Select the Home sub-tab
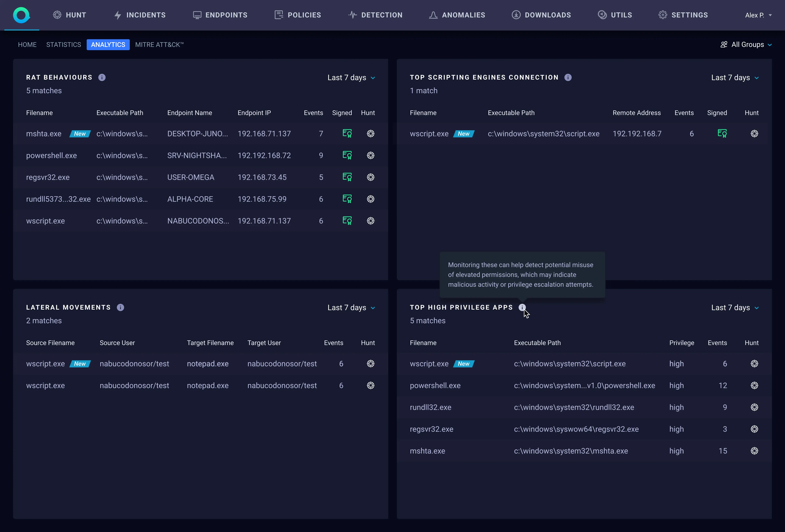The width and height of the screenshot is (785, 532). point(27,45)
